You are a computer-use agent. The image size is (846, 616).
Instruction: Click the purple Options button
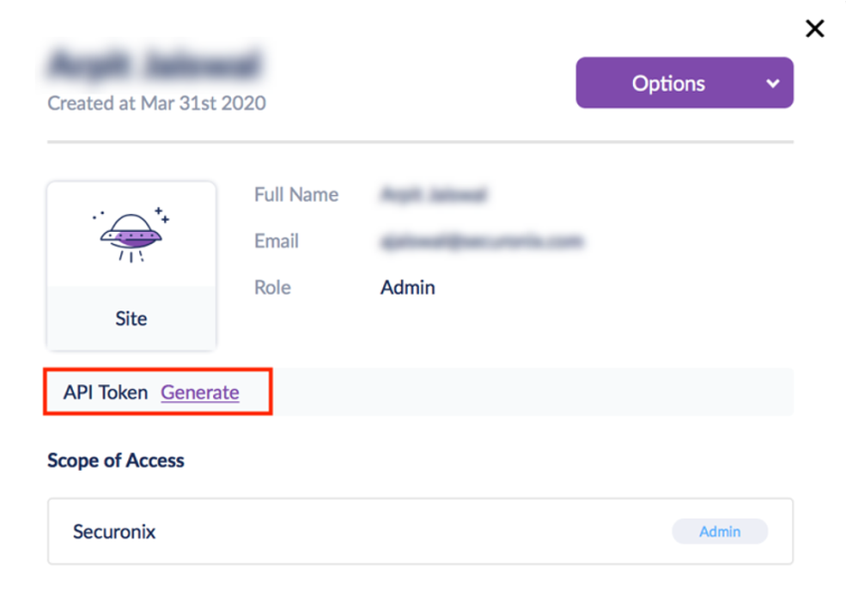(668, 84)
